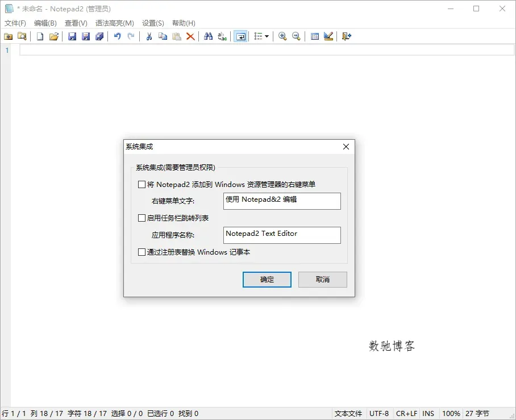Click INS mode in status bar
The image size is (516, 420).
[428, 413]
